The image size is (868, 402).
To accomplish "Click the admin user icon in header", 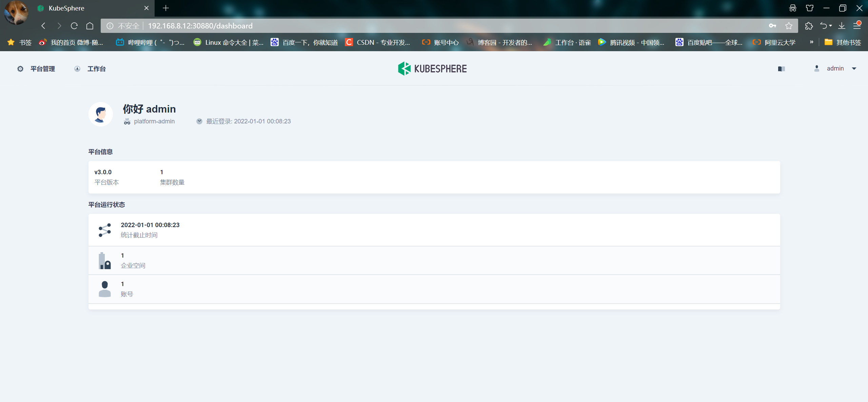I will pos(817,68).
